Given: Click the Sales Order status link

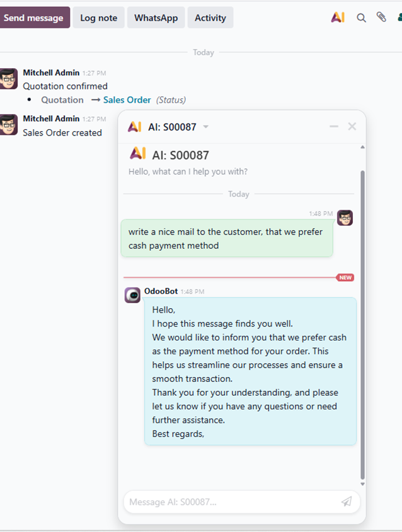Looking at the screenshot, I should pos(127,100).
